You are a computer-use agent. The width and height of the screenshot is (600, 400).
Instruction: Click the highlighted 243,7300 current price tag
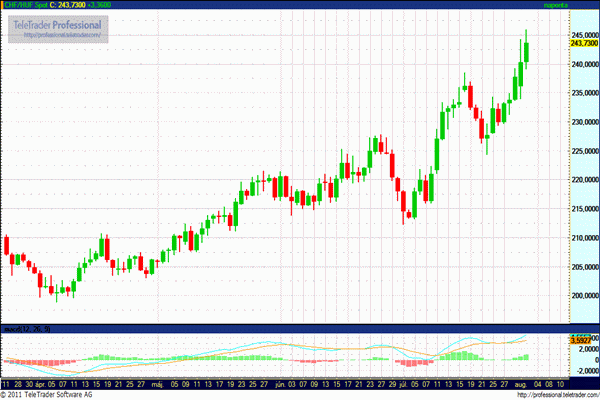pos(583,43)
